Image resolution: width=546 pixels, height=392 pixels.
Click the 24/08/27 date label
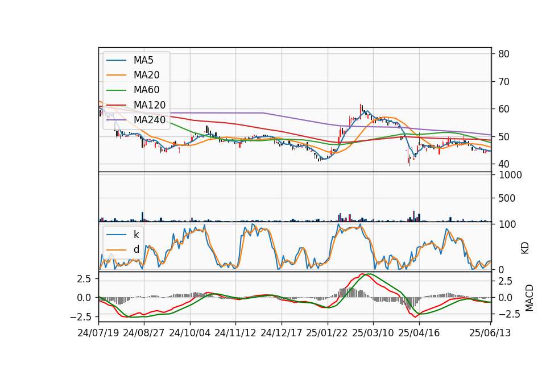tap(144, 333)
